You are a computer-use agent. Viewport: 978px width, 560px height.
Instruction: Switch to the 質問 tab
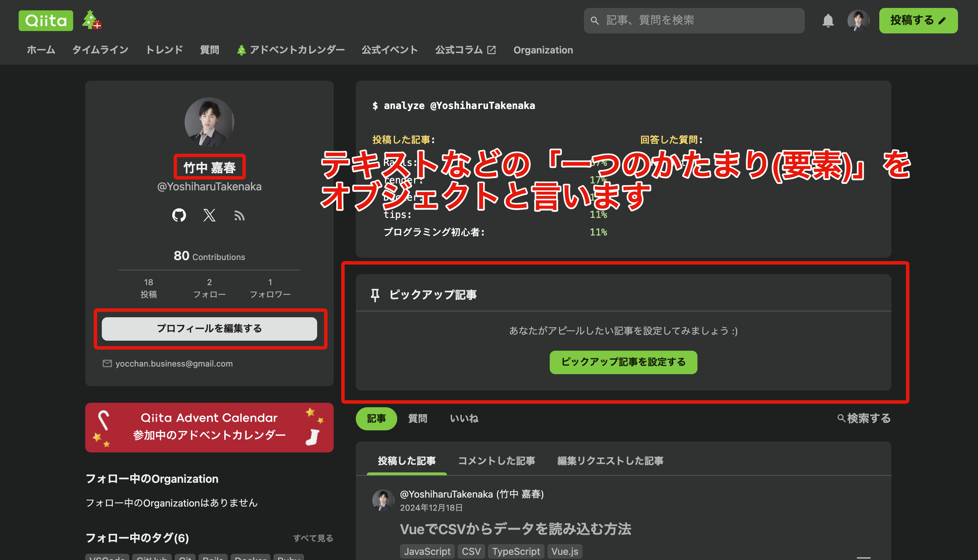(x=418, y=419)
